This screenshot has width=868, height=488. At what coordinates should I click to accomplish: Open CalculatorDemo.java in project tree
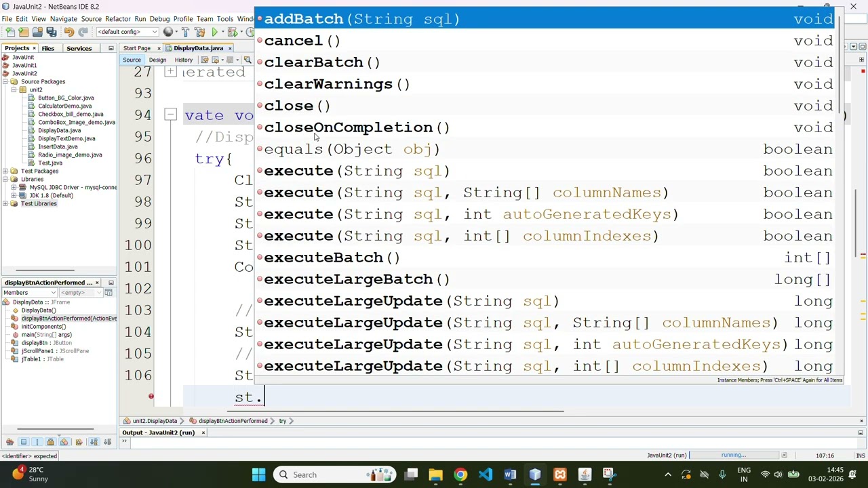(x=64, y=106)
